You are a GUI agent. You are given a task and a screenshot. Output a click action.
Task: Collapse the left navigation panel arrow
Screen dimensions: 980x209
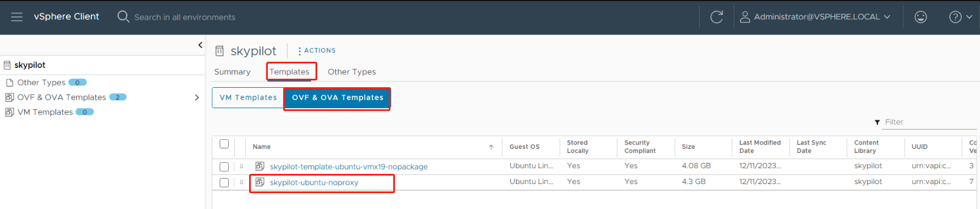200,45
